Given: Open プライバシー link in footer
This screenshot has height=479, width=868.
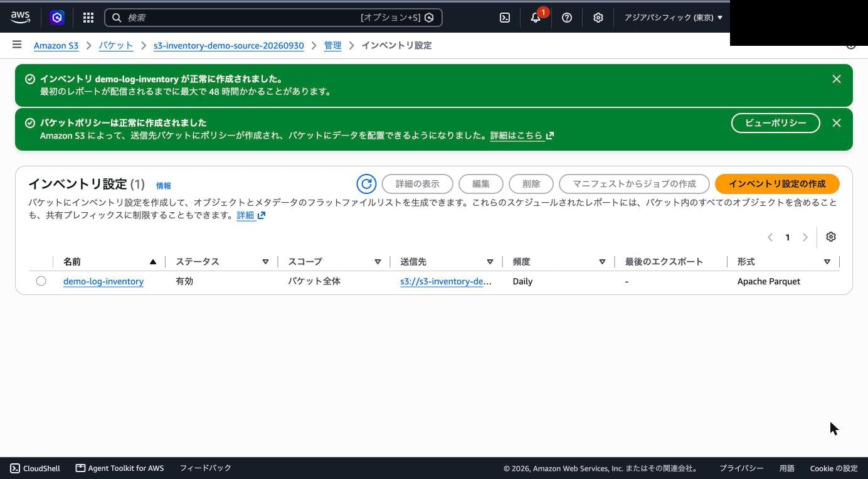Looking at the screenshot, I should pyautogui.click(x=741, y=468).
